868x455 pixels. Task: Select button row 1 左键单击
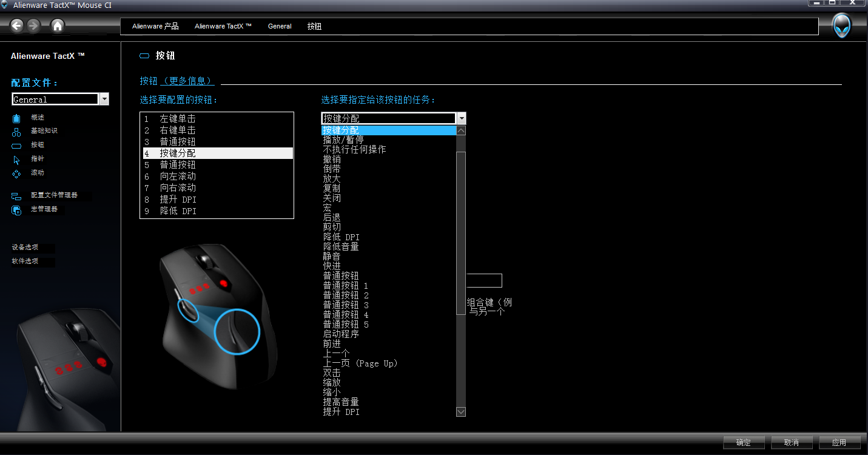coord(217,119)
